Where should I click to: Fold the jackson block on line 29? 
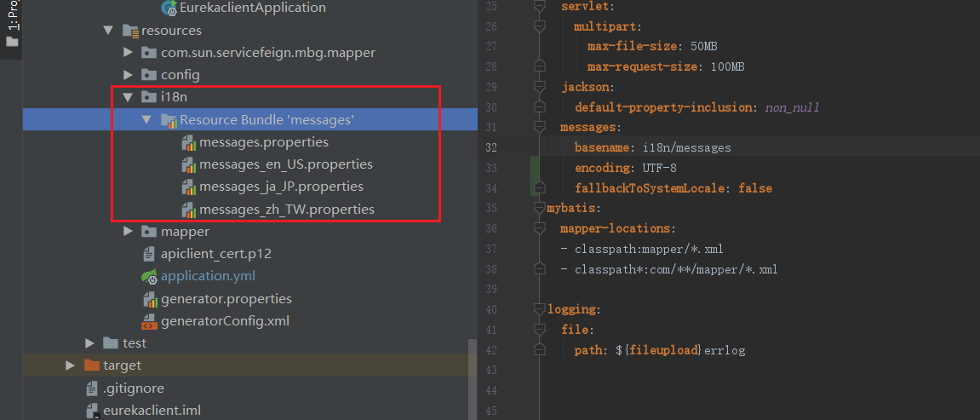540,87
